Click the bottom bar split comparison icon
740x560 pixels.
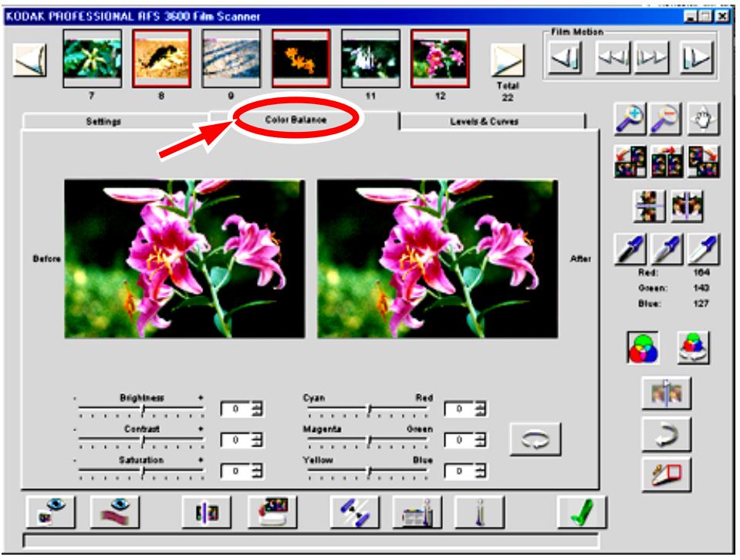click(207, 512)
